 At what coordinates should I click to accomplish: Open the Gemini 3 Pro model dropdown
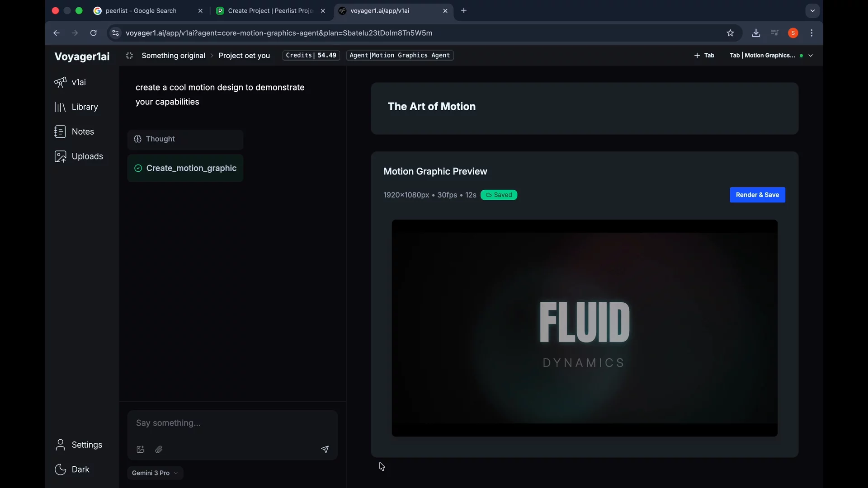tap(155, 473)
